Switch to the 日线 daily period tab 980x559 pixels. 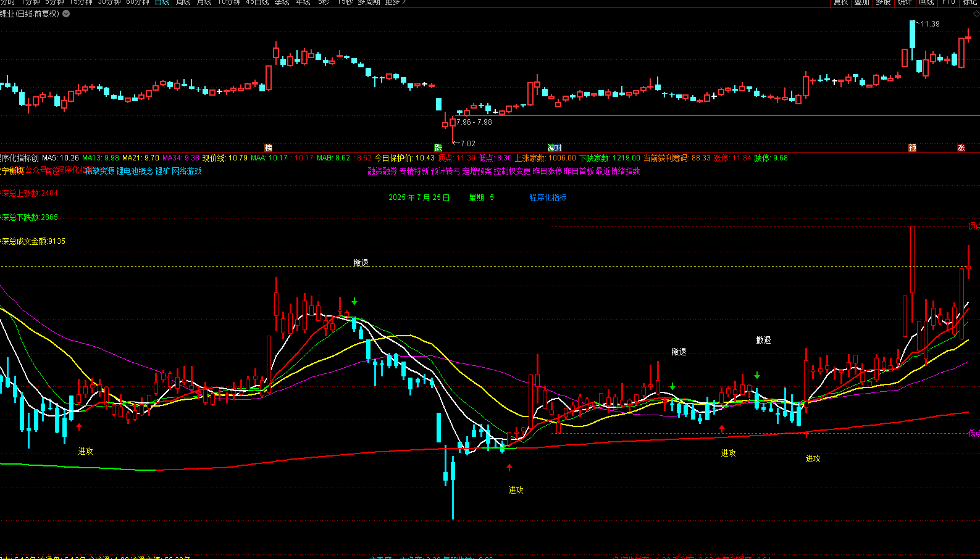pos(162,2)
